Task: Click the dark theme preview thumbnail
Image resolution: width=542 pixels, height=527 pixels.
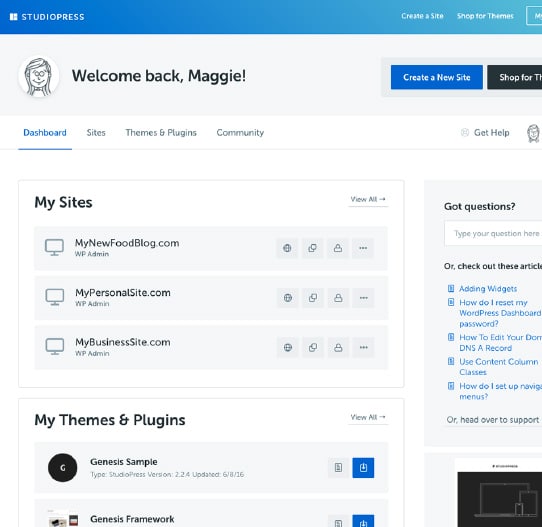Action: (500, 499)
